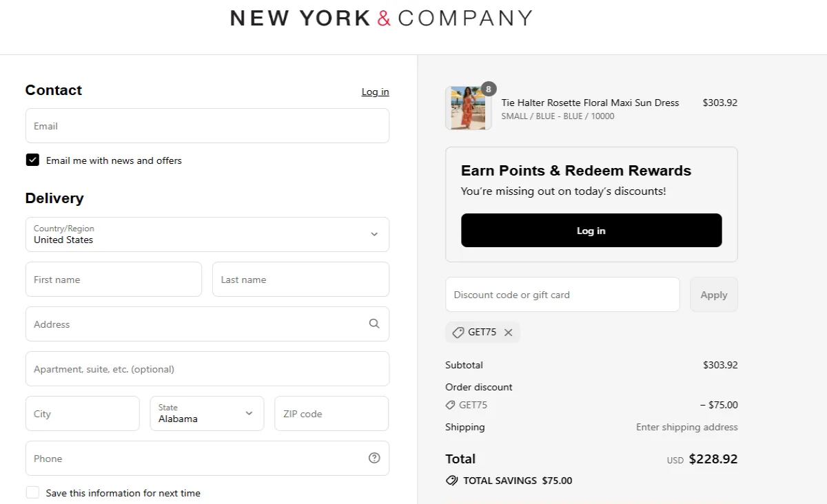
Task: Click the ZIP code field
Action: 331,414
